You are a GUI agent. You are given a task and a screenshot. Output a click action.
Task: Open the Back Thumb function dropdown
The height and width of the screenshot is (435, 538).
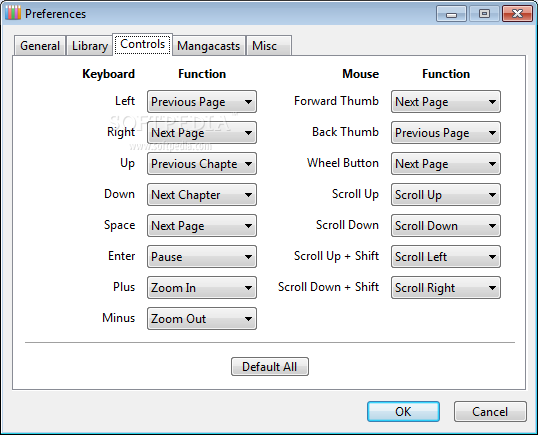(446, 132)
